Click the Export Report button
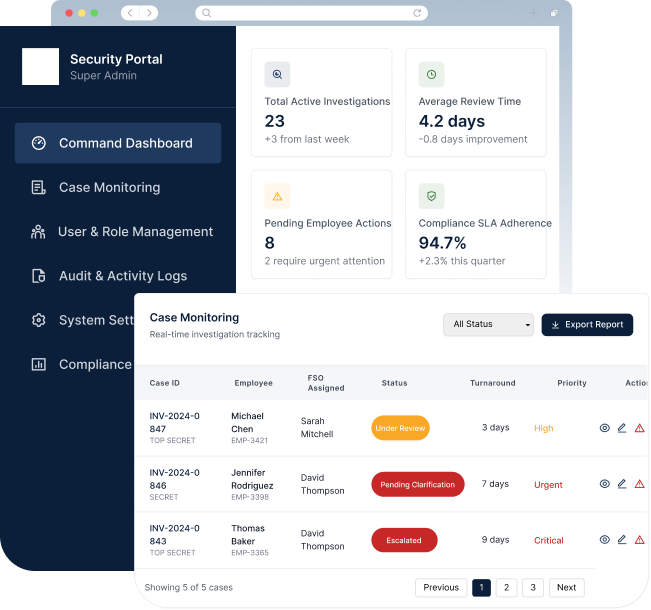Viewport: 651px width, 610px height. pos(587,325)
